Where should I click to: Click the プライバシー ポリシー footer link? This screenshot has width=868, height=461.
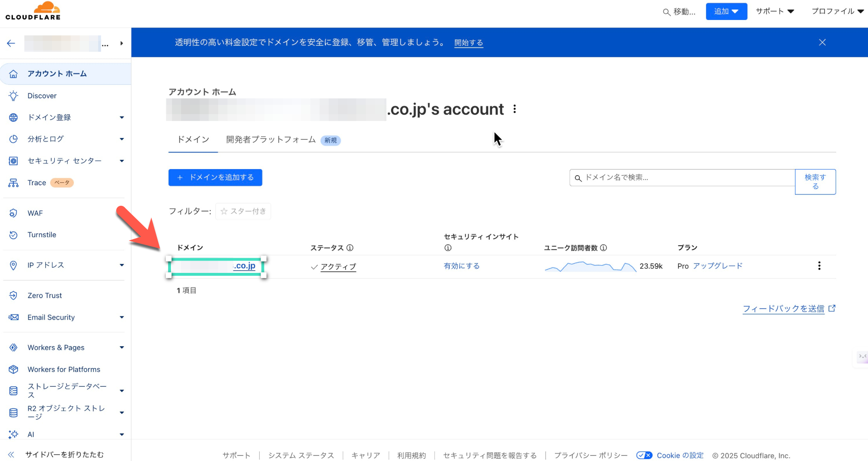[x=591, y=455]
